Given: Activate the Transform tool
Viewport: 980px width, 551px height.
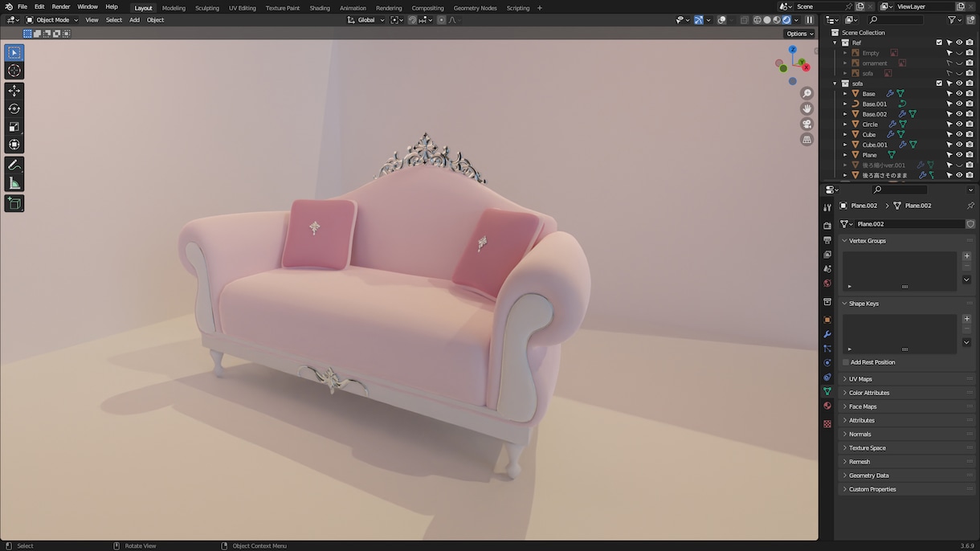Looking at the screenshot, I should (x=14, y=145).
